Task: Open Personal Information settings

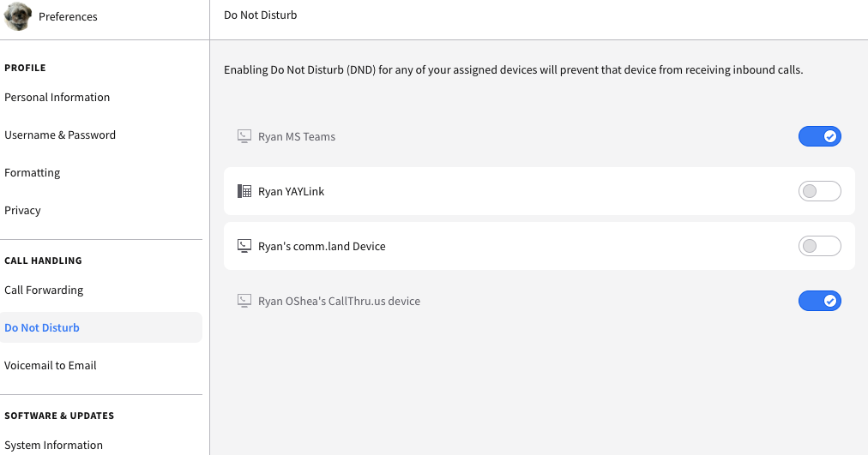Action: pos(57,98)
